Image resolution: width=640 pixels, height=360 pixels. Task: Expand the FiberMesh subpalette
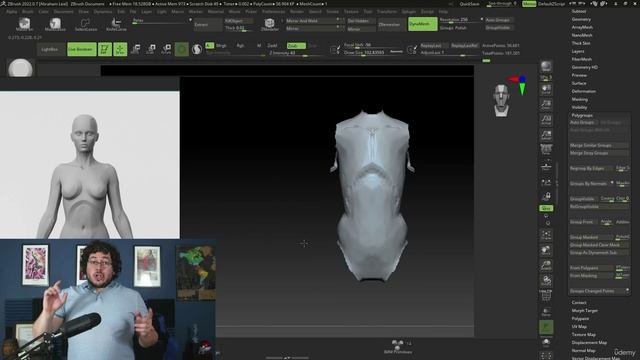[582, 59]
